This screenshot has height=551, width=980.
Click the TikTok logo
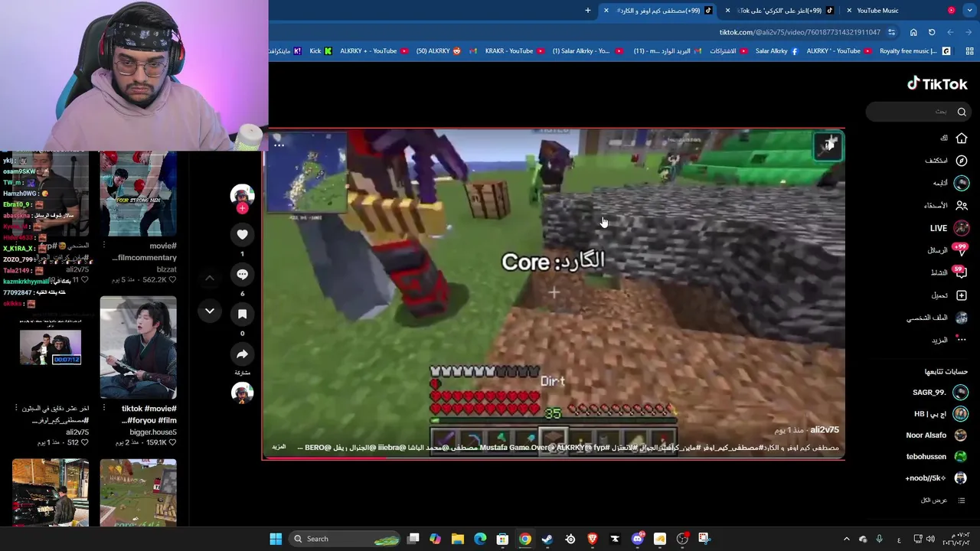coord(937,83)
